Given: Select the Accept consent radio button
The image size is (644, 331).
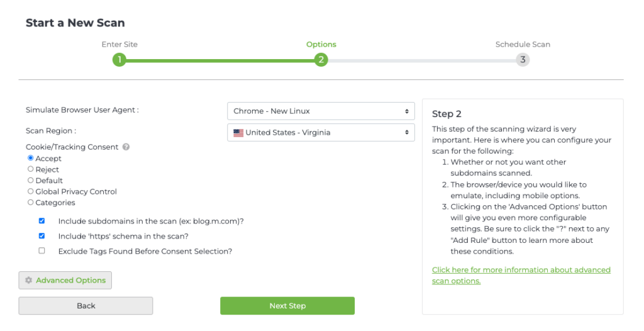Looking at the screenshot, I should coord(31,159).
